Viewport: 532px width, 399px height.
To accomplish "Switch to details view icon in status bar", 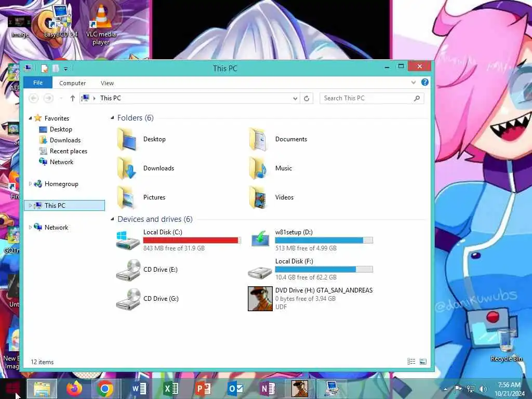I will [411, 362].
